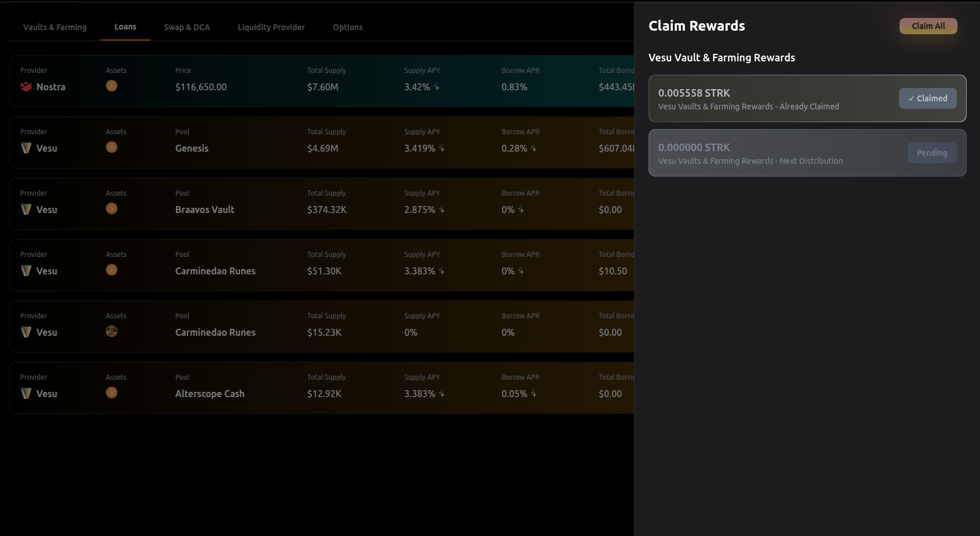Image resolution: width=980 pixels, height=536 pixels.
Task: Click the asset coin icon in the Nostra row
Action: (x=112, y=86)
